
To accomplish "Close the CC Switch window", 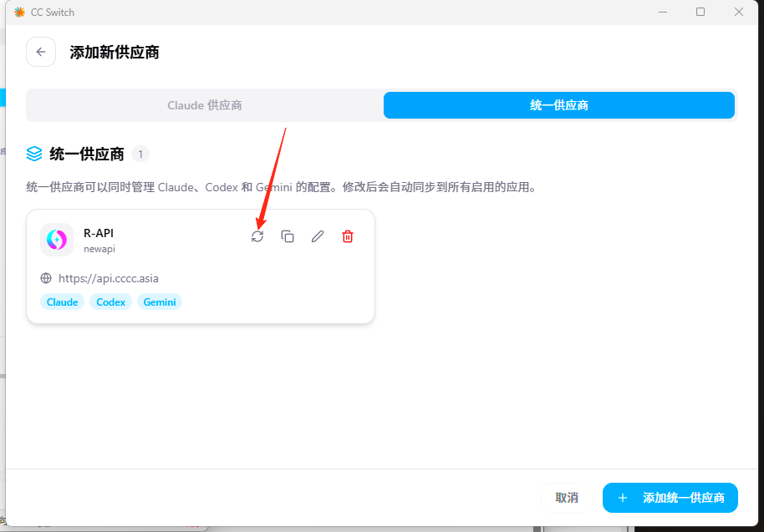I will (739, 13).
